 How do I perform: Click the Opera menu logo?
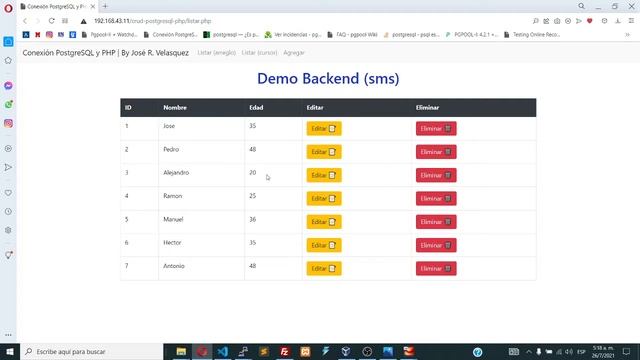tap(8, 8)
